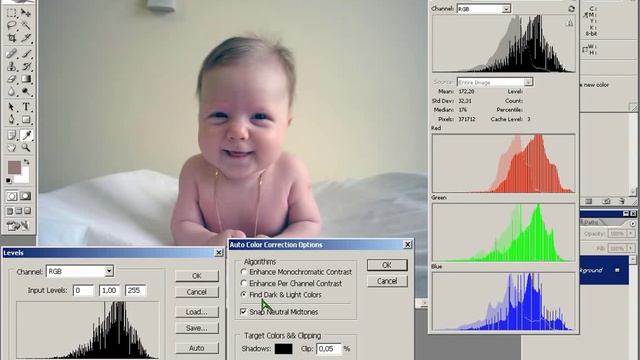Viewport: 640px width, 360px height.
Task: Select the Hand tool
Action: 11,147
